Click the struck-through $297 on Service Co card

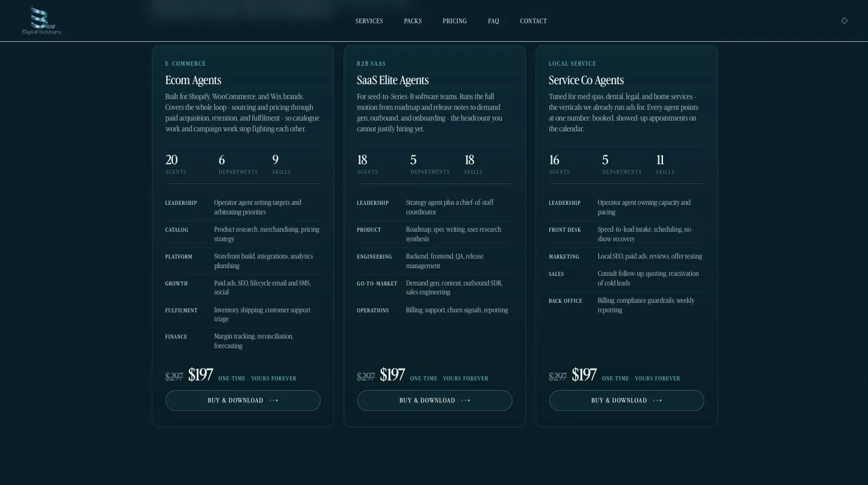pos(558,377)
